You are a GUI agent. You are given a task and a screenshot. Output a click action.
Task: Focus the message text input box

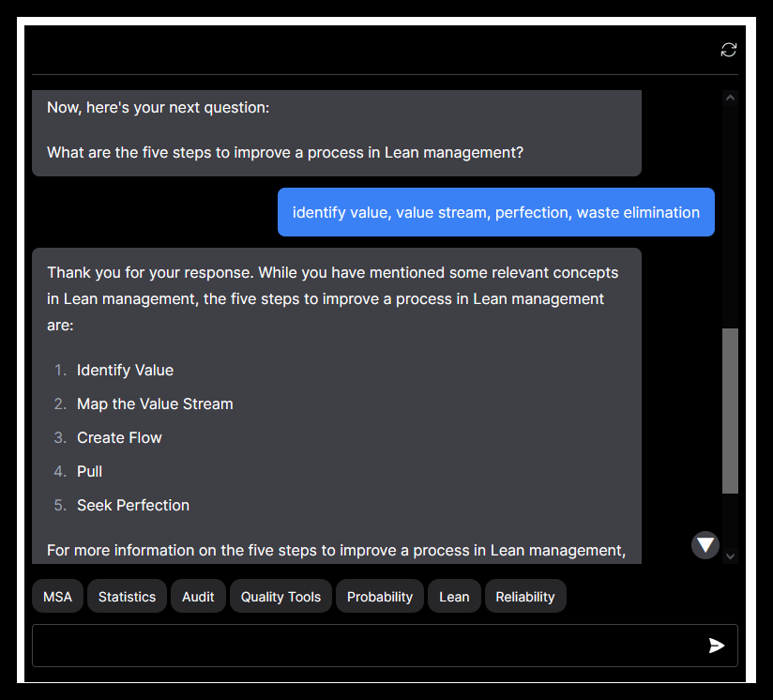click(366, 646)
